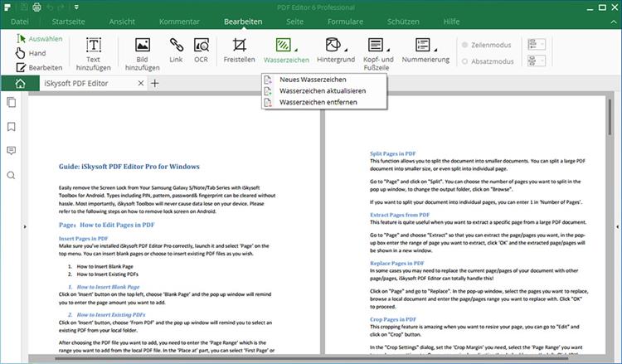Click the application logo icon

(x=7, y=7)
